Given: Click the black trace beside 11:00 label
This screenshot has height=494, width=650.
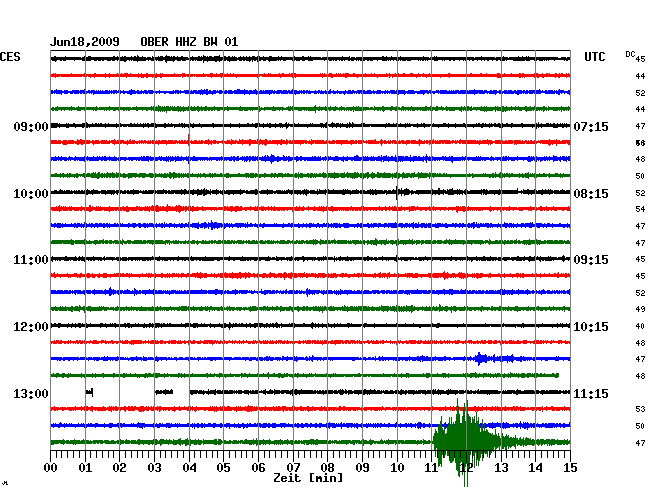Looking at the screenshot, I should 310,259.
